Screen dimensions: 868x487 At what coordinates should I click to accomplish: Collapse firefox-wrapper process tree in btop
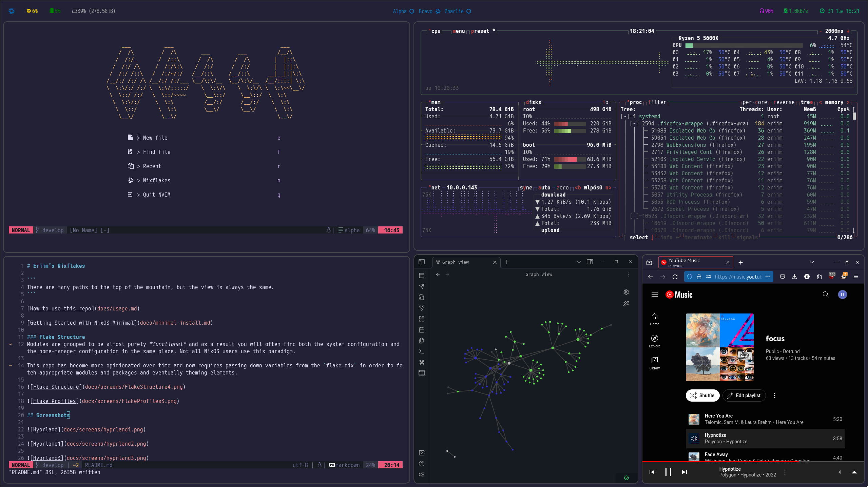coord(634,124)
